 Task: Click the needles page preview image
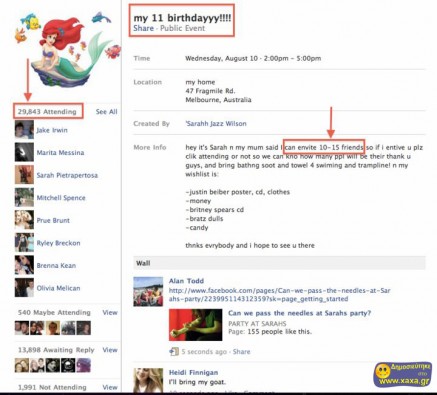[x=195, y=325]
